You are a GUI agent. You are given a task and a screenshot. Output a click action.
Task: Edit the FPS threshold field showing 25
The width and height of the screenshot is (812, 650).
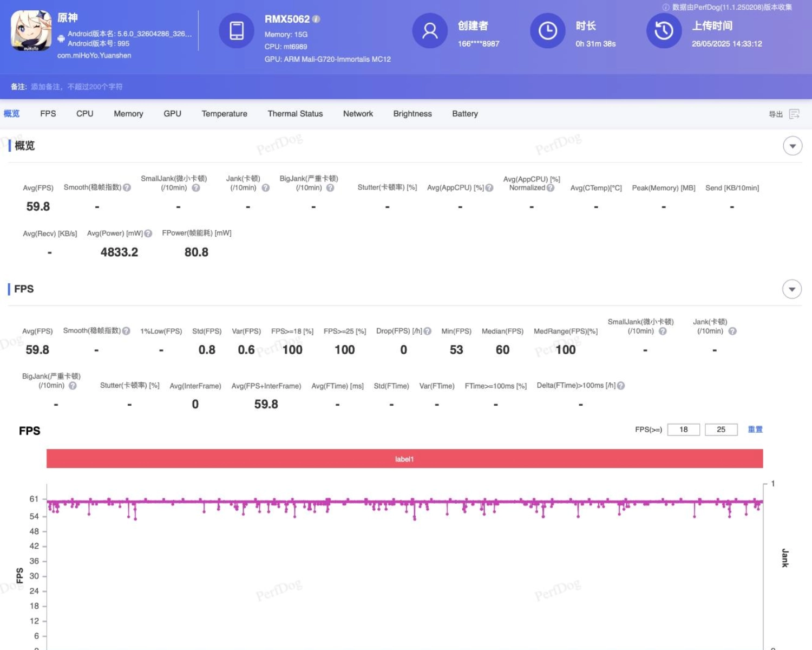(721, 430)
